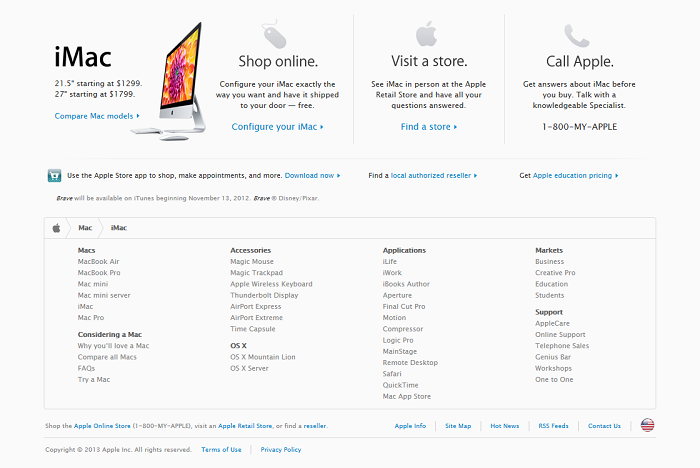
Task: Open Thunderbolt Display accessory link
Action: pos(264,295)
